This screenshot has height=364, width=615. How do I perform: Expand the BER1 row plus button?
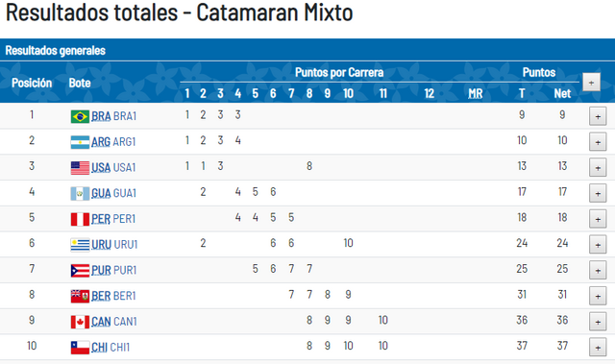tap(598, 296)
